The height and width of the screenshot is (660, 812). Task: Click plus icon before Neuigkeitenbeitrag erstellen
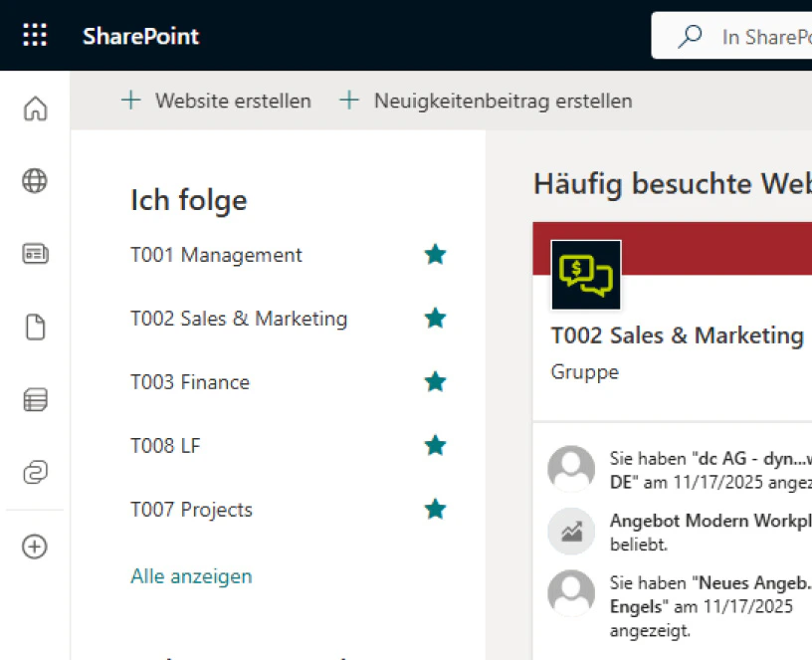(x=349, y=100)
